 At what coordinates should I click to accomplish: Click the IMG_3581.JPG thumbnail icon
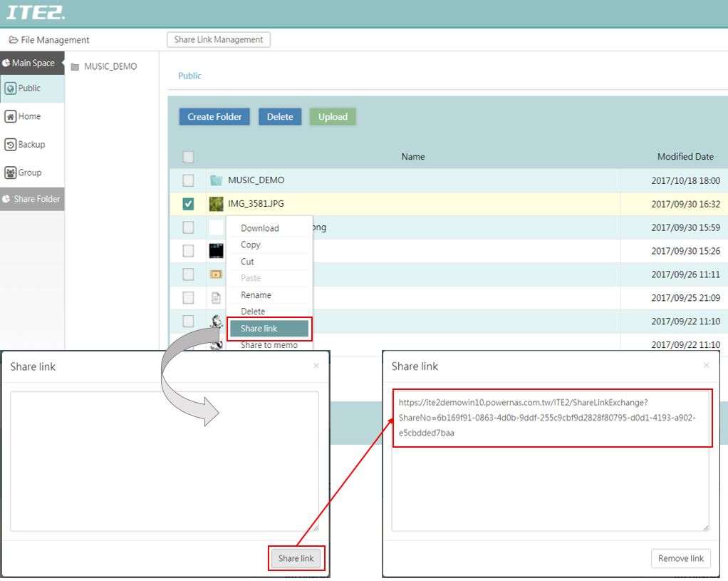[216, 204]
